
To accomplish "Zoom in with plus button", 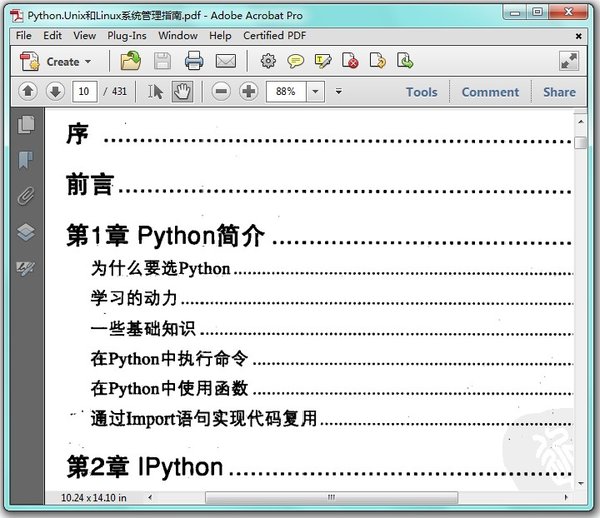I will tap(249, 91).
